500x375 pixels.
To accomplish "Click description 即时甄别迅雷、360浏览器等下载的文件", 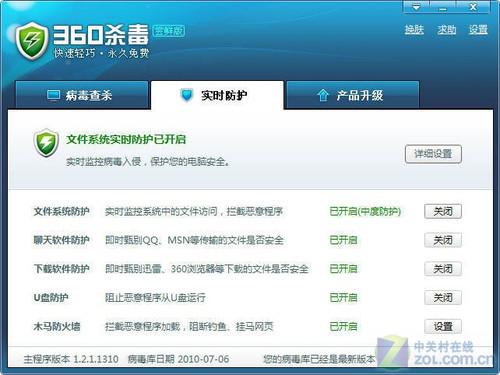I will point(207,269).
